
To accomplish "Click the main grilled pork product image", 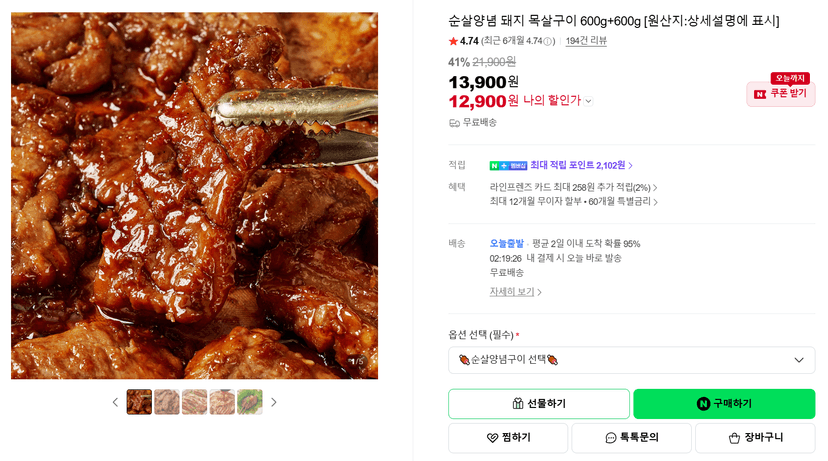I will point(194,195).
